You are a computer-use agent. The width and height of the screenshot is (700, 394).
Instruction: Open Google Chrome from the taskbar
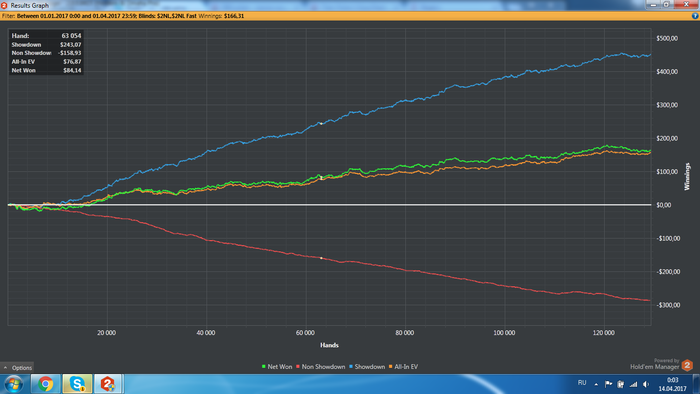click(x=45, y=384)
